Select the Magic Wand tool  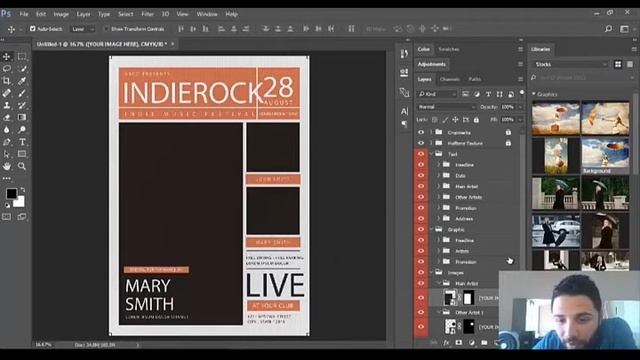tap(22, 69)
